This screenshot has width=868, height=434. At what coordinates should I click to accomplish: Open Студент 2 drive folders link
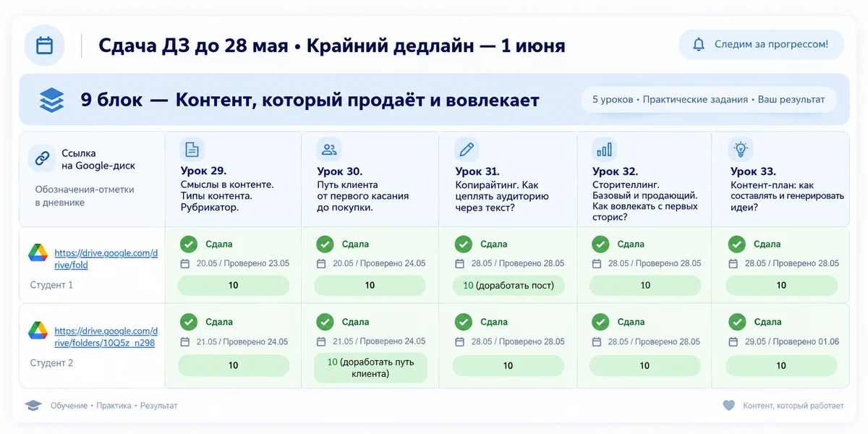[106, 337]
